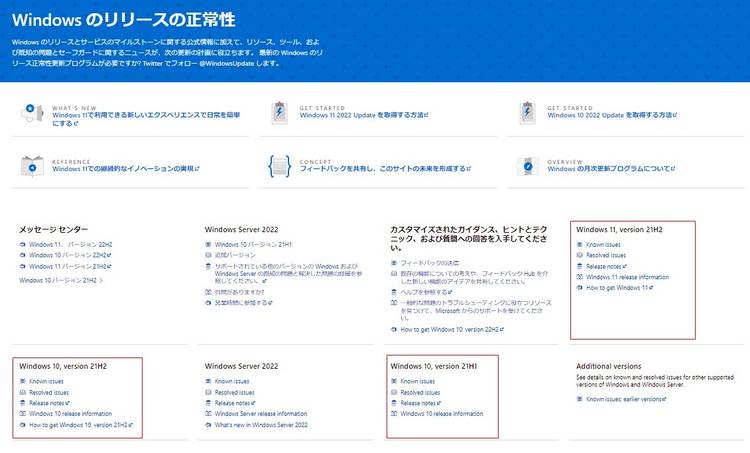Open '一般的な問題のトラブルシューティング' link
This screenshot has height=453, width=750.
tap(475, 310)
